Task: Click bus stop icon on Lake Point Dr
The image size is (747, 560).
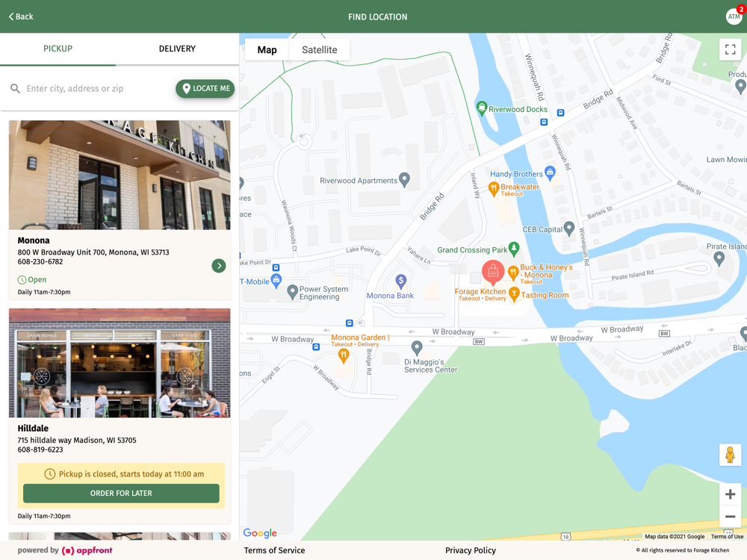Action: click(x=276, y=267)
